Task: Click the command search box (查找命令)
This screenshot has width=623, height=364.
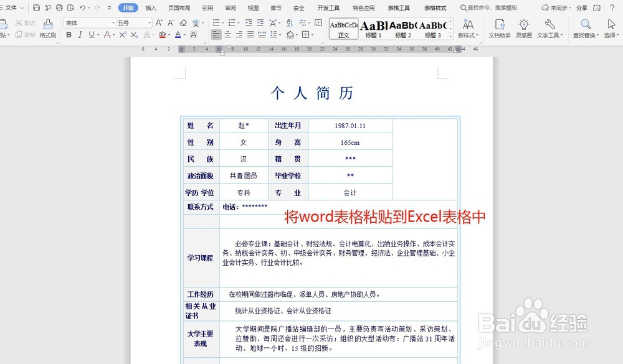Action: [x=488, y=7]
